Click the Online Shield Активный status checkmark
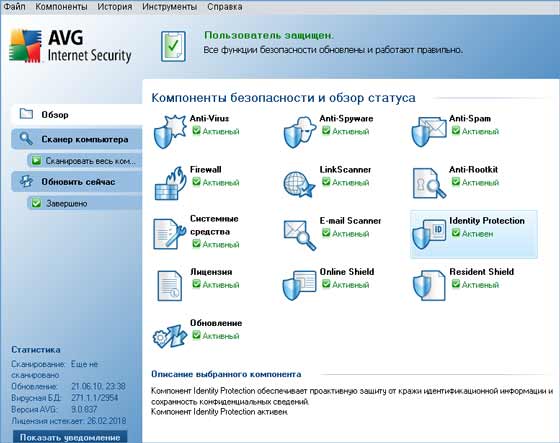This screenshot has width=560, height=443. click(x=326, y=284)
